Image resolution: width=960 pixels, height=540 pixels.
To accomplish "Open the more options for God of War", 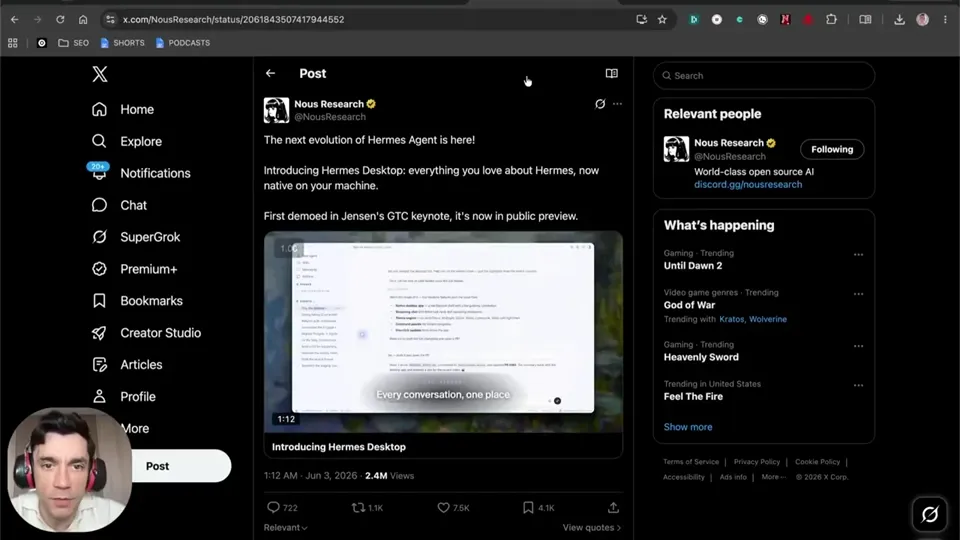I will click(858, 294).
